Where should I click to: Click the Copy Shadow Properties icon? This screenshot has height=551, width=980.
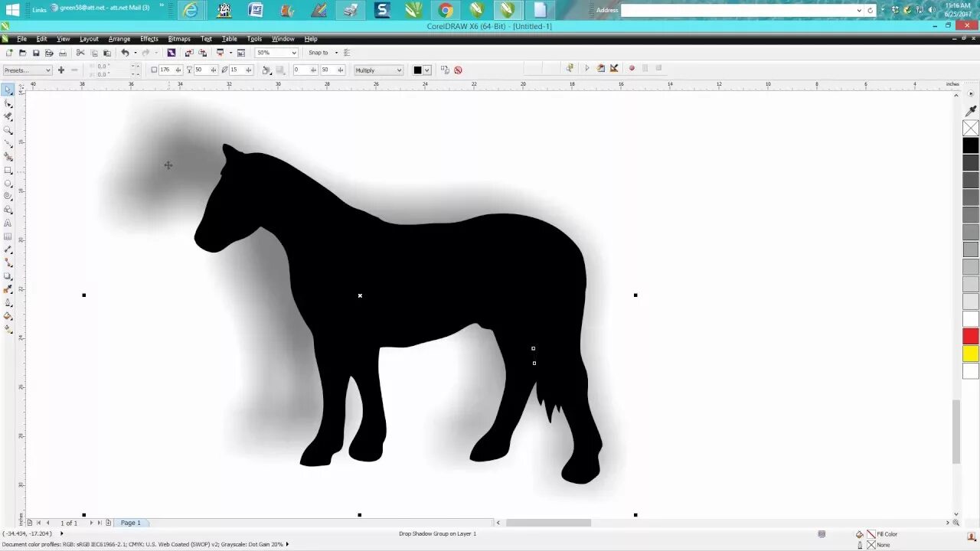tap(445, 70)
